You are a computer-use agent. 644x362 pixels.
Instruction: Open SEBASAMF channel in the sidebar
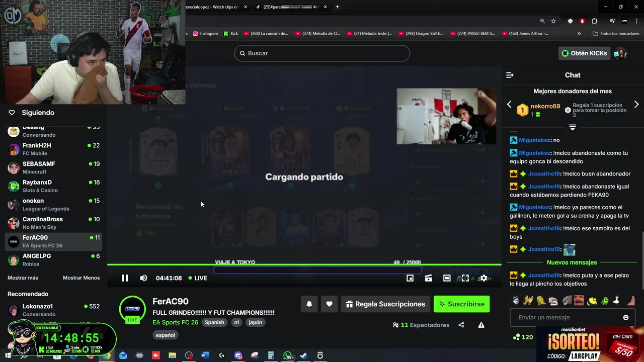click(54, 168)
